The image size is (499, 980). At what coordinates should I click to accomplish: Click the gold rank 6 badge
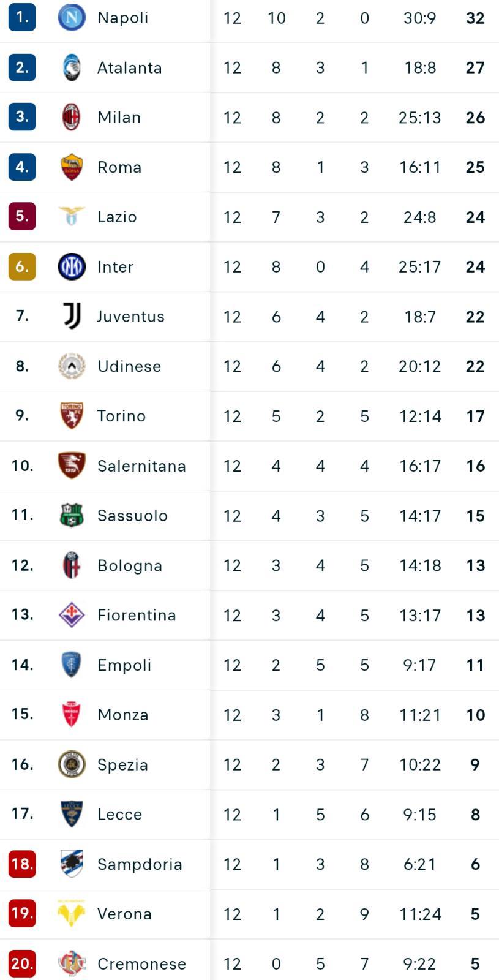click(x=22, y=266)
